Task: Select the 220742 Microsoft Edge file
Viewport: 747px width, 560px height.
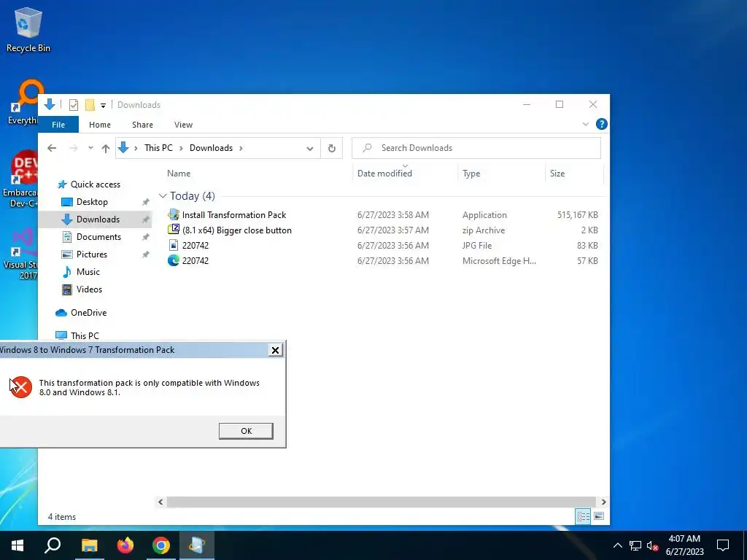Action: [196, 261]
